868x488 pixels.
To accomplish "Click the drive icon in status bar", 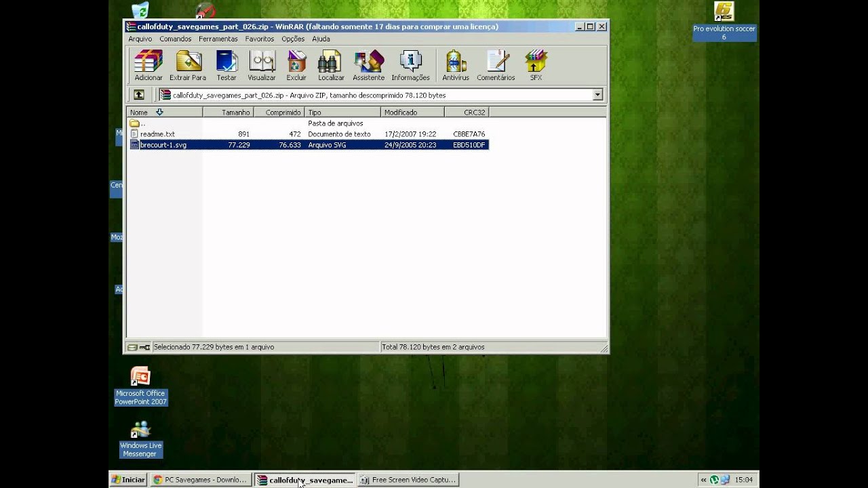I will pos(132,347).
